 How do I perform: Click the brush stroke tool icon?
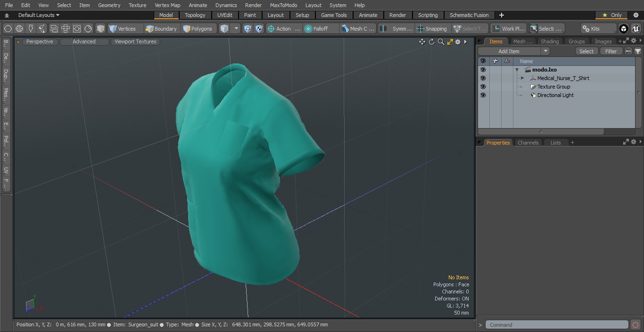pos(42,29)
